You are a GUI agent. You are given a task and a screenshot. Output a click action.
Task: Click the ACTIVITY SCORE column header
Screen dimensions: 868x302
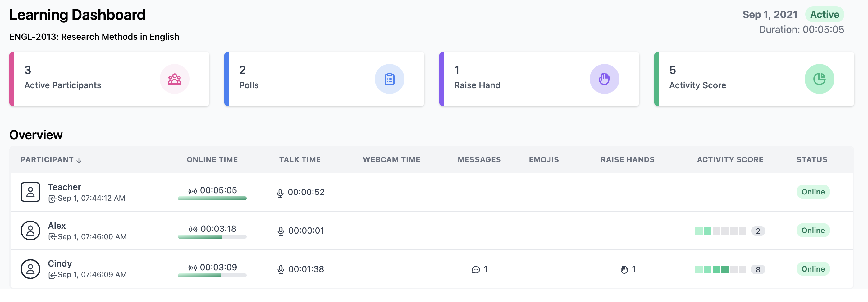[x=730, y=159]
